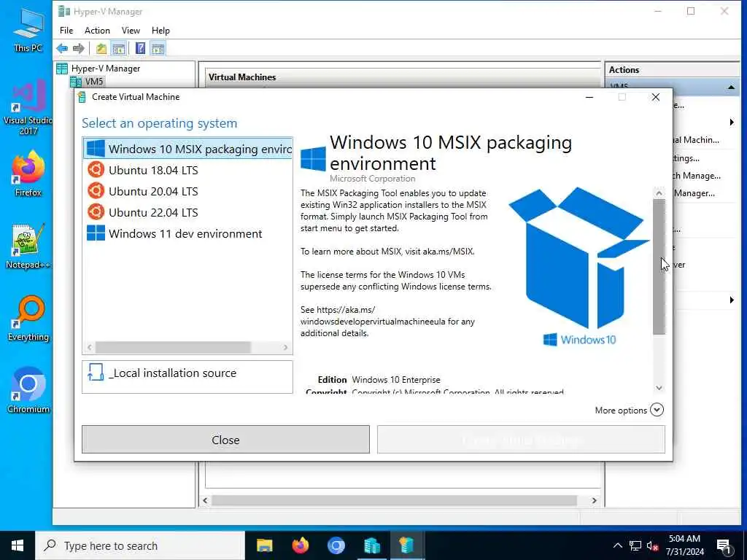
Task: Click the Close button in dialog
Action: click(225, 440)
